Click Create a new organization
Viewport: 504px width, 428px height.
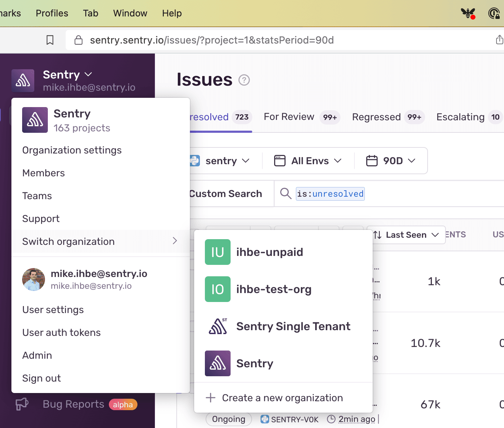coord(282,398)
